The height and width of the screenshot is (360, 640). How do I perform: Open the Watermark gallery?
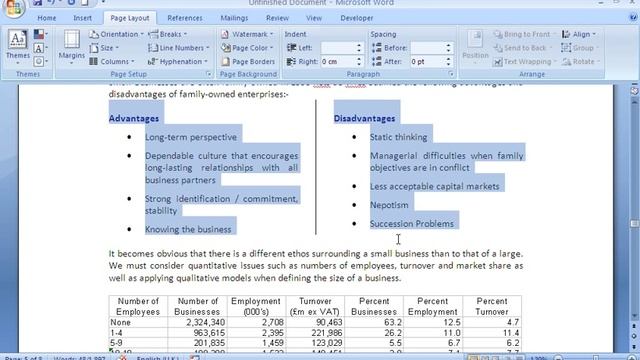pos(247,34)
